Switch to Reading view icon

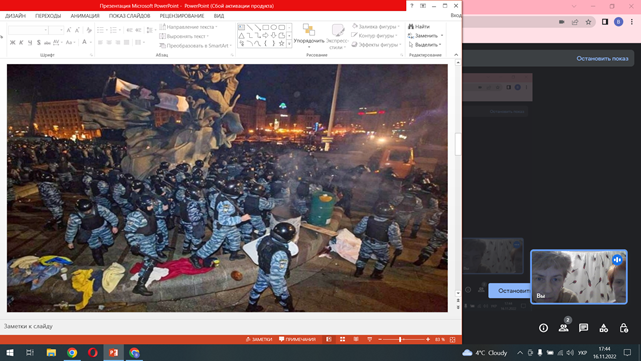pyautogui.click(x=356, y=339)
